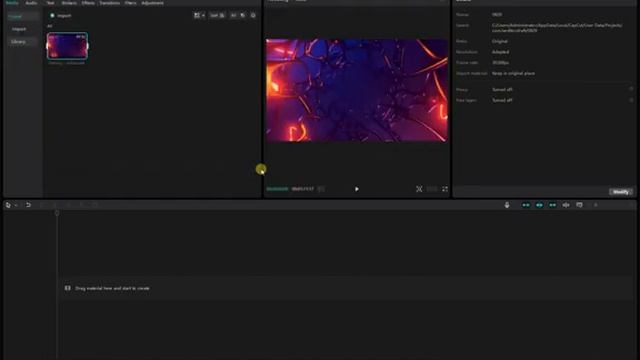Open the Transitions tab
This screenshot has height=360, width=640.
coord(109,2)
